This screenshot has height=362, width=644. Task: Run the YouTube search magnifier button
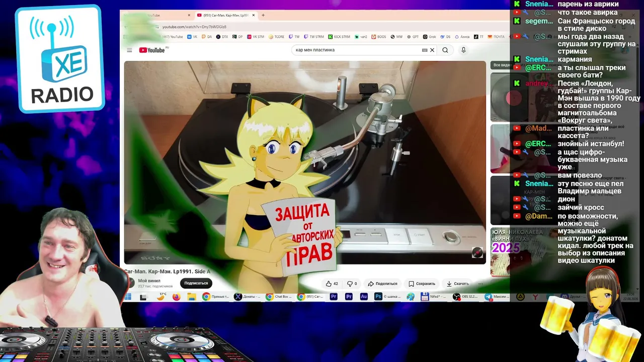(x=445, y=50)
